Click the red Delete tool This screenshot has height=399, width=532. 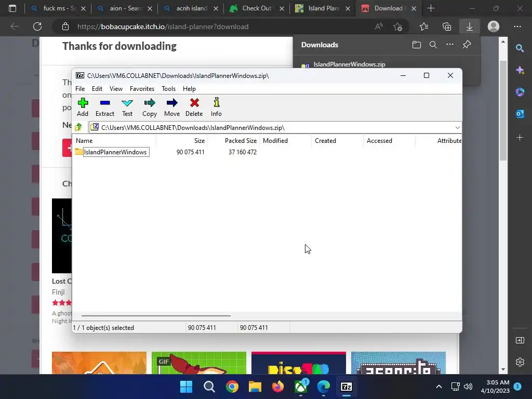194,107
